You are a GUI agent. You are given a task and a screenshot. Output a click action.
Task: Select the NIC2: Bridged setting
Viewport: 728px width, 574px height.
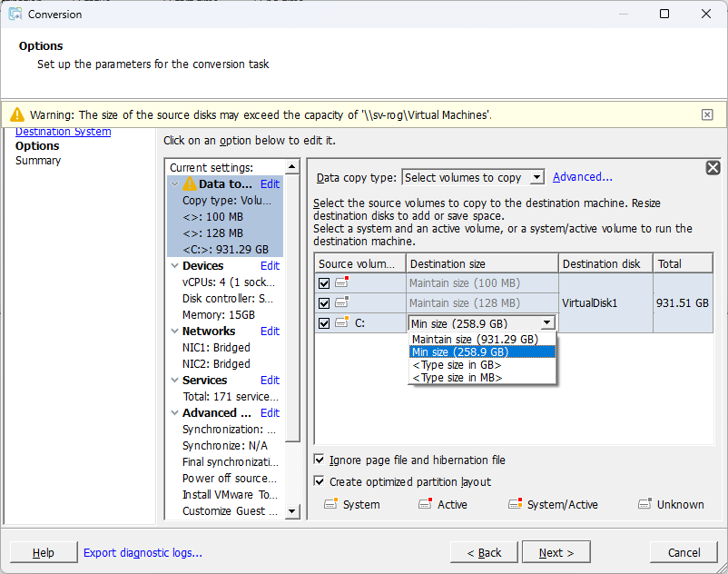pyautogui.click(x=216, y=363)
